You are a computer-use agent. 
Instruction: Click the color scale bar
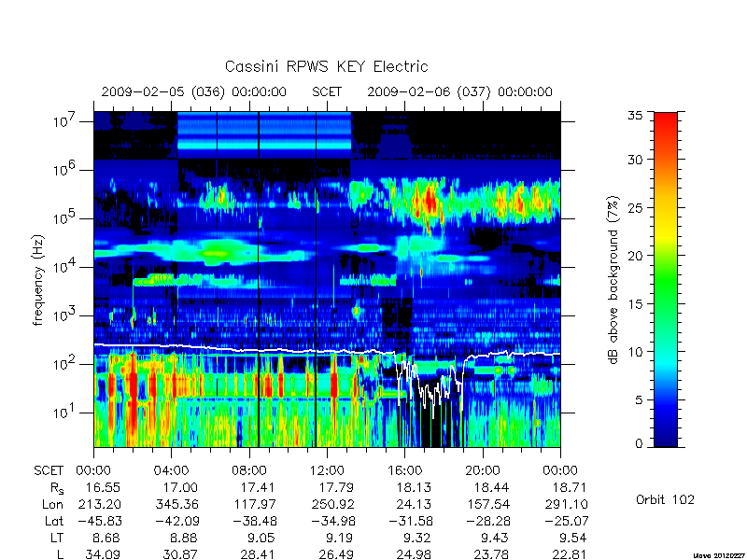tap(666, 279)
